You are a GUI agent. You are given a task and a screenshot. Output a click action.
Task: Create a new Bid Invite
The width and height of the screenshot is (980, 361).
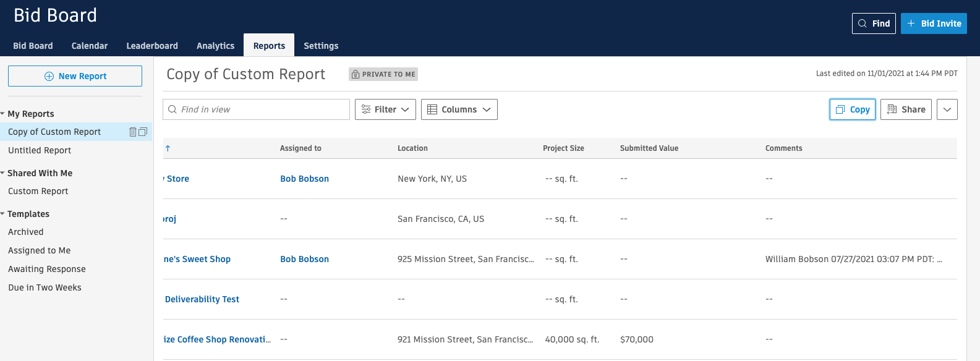point(934,23)
